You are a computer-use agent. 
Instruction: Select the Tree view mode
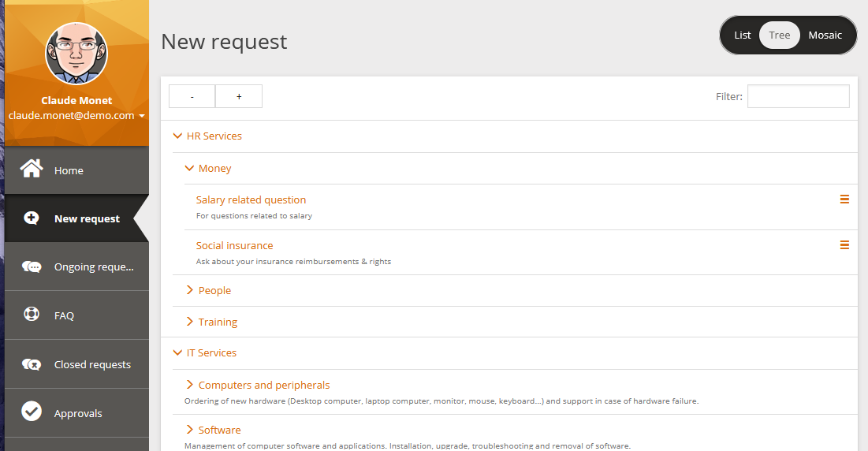[779, 35]
